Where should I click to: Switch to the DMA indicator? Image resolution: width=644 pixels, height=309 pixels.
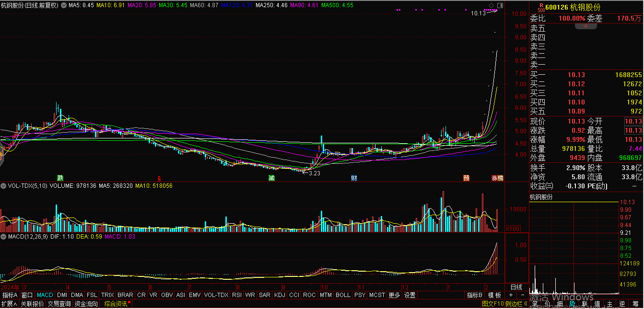[x=77, y=295]
